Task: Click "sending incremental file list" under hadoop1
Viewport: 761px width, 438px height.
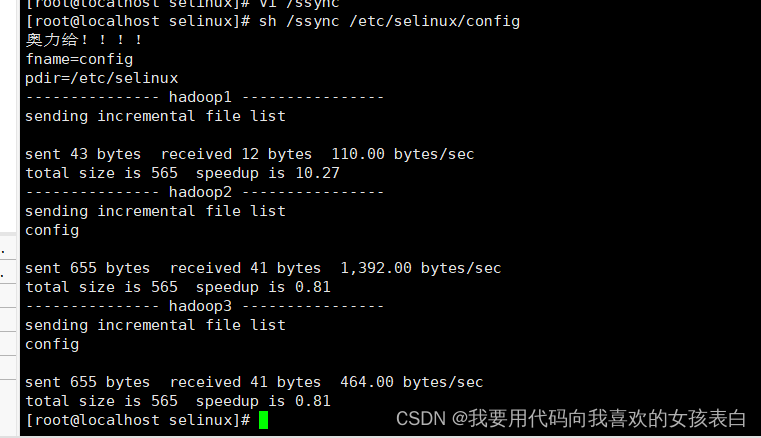Action: (x=155, y=116)
